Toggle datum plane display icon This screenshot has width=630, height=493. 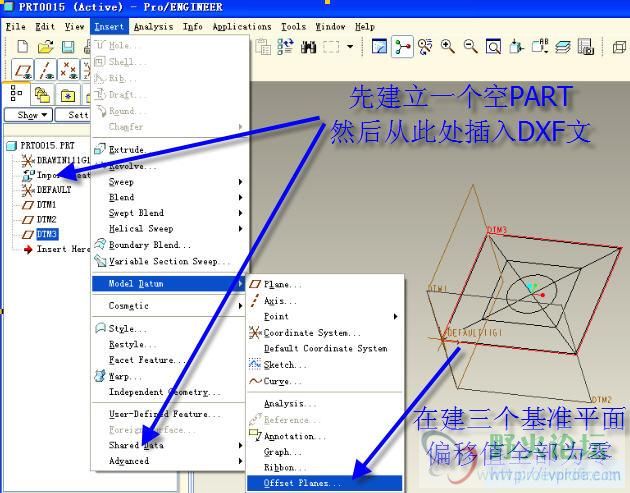[22, 69]
